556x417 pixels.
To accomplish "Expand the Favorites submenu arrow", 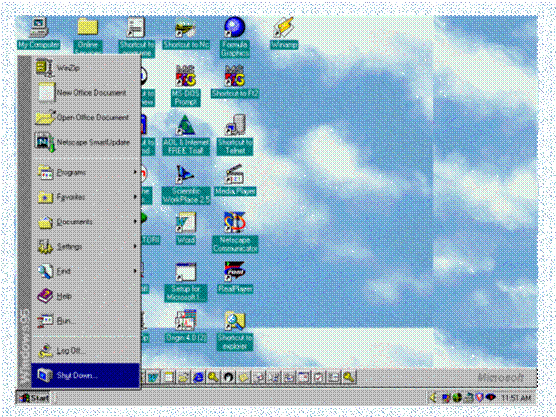I will [135, 197].
